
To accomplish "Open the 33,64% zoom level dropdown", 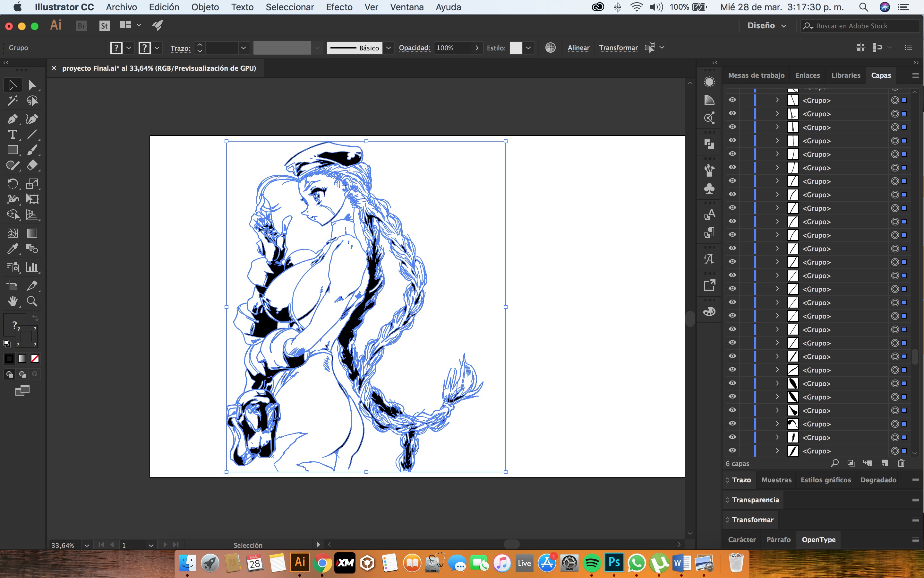I will [87, 545].
